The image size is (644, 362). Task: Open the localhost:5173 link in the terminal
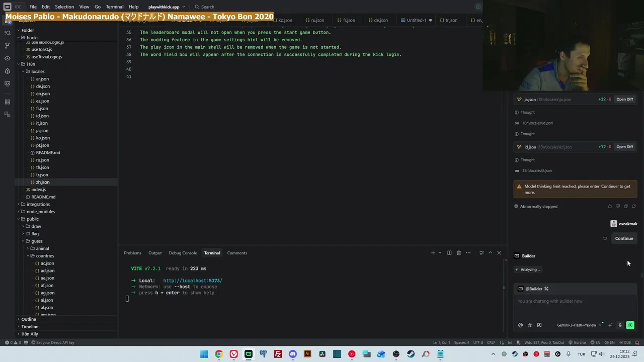point(193,281)
